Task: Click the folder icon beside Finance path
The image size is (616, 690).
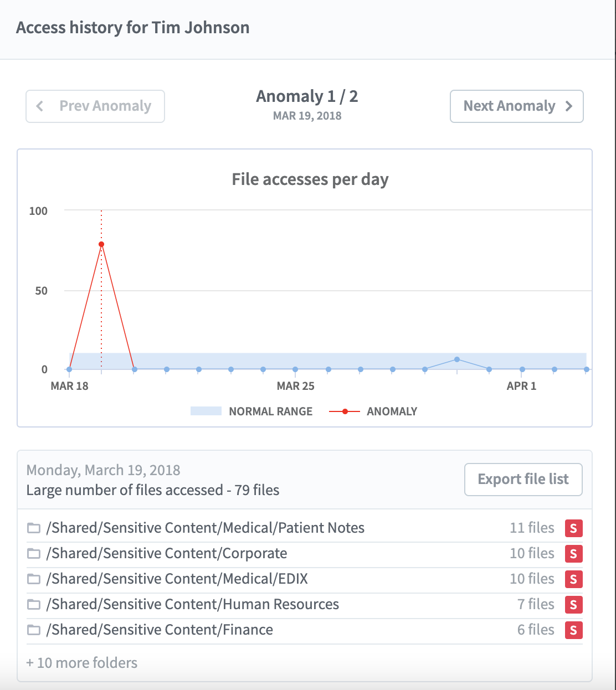Action: (34, 630)
